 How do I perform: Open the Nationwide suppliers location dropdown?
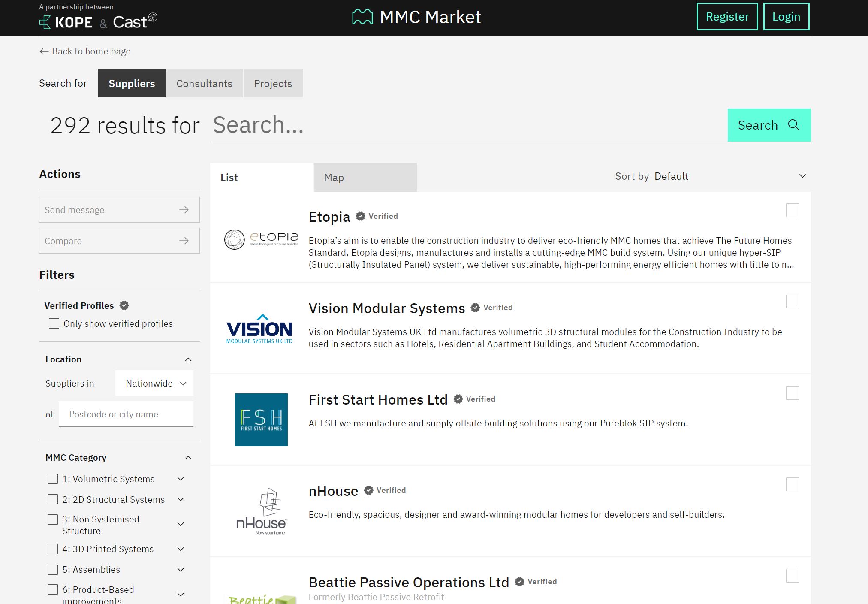[154, 383]
